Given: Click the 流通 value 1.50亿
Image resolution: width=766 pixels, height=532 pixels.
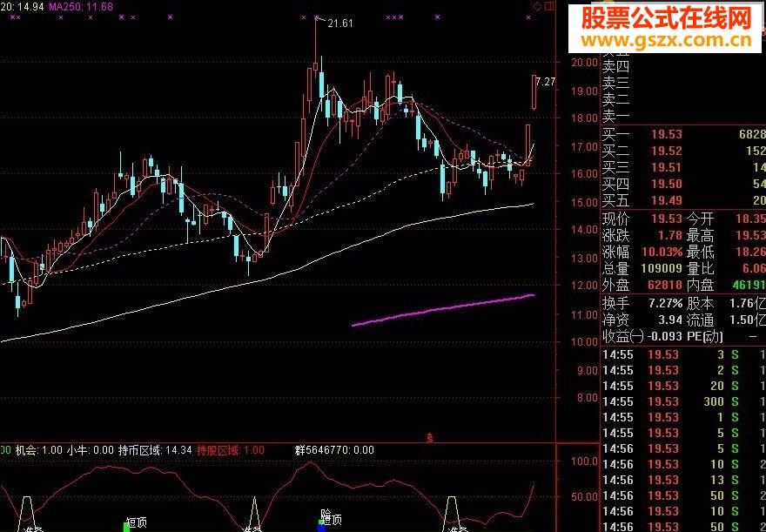Looking at the screenshot, I should pos(748,320).
